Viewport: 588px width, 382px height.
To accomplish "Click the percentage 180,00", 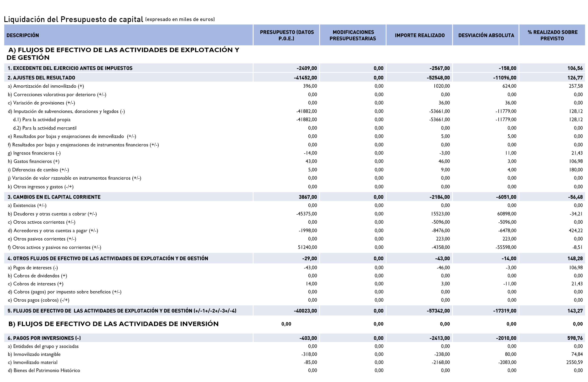I will click(x=576, y=170).
